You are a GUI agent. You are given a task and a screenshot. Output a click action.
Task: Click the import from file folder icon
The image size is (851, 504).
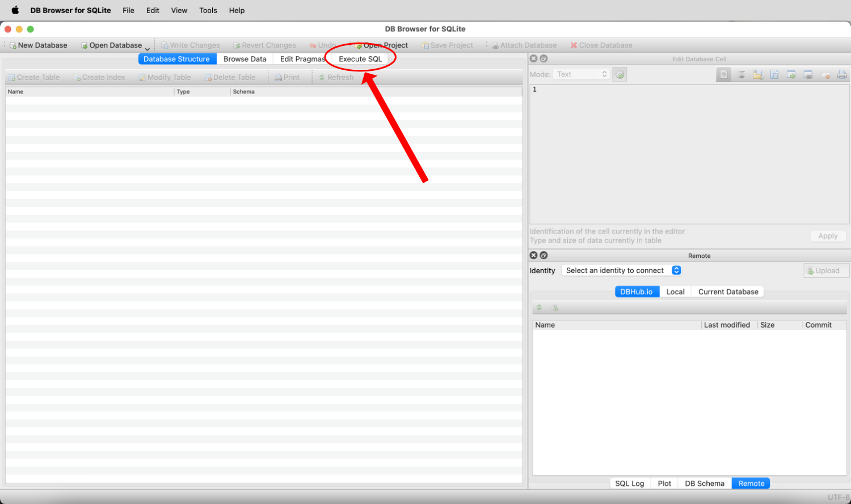[x=758, y=75]
